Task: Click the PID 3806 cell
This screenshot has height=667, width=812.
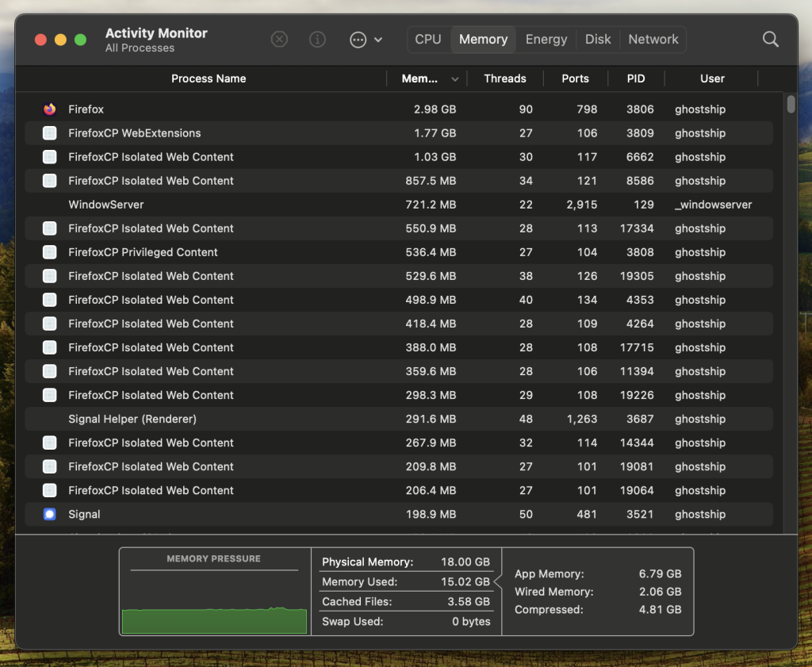Action: [x=640, y=109]
